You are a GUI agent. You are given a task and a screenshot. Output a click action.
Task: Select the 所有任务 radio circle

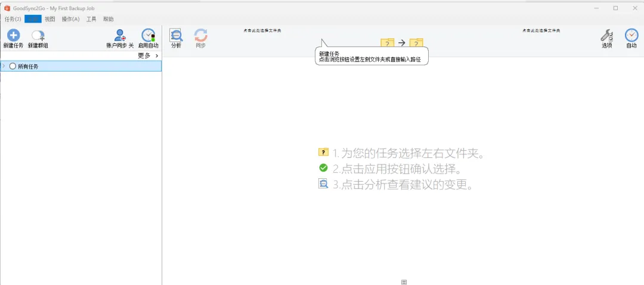tap(13, 66)
